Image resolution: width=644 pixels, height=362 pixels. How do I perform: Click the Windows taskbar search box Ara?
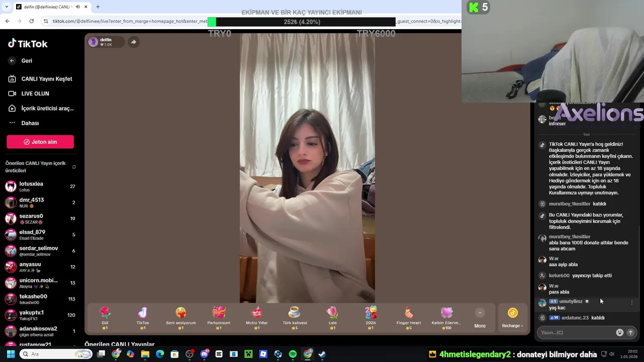(56, 354)
